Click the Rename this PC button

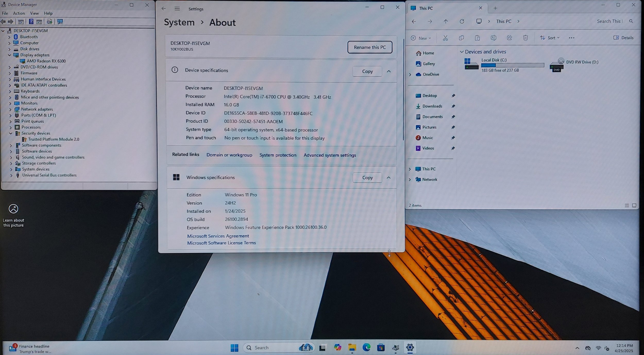click(370, 47)
